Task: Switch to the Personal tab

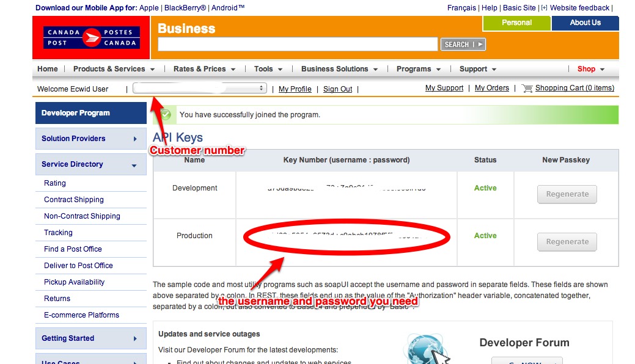Action: [x=516, y=23]
